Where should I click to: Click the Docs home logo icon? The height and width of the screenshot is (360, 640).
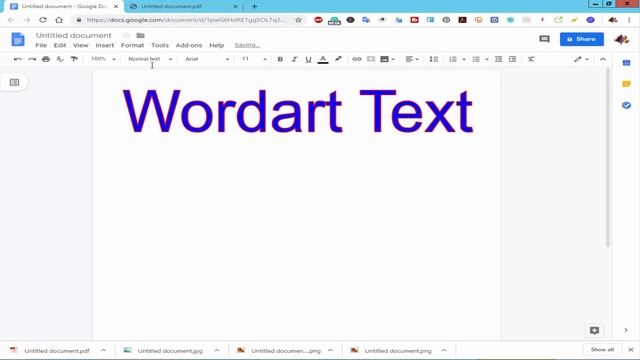18,40
